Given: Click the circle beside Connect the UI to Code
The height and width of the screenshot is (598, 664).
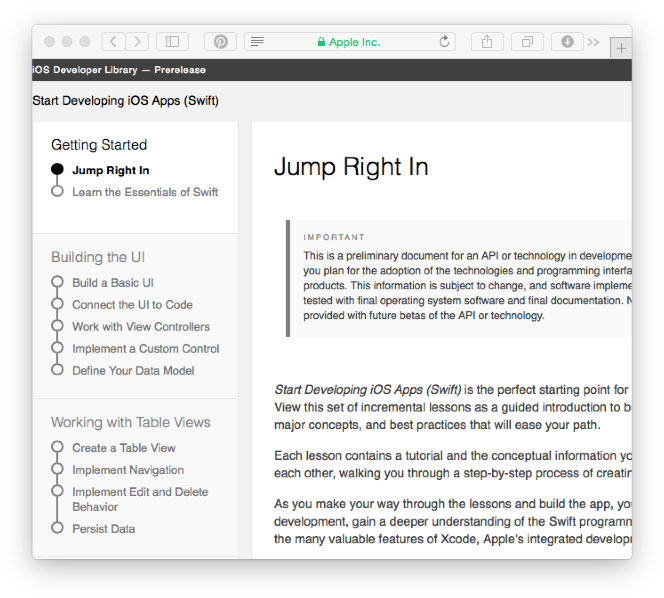Looking at the screenshot, I should coord(57,304).
